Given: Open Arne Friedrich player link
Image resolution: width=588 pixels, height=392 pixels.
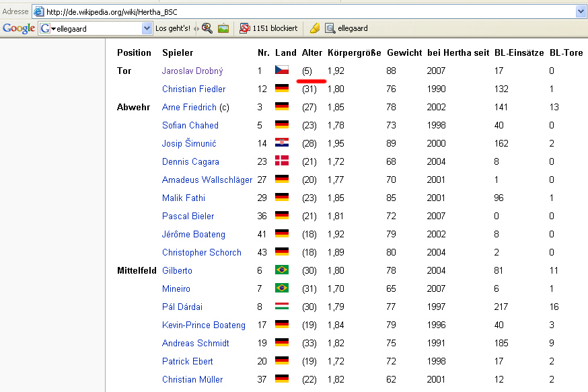Looking at the screenshot, I should [x=189, y=107].
